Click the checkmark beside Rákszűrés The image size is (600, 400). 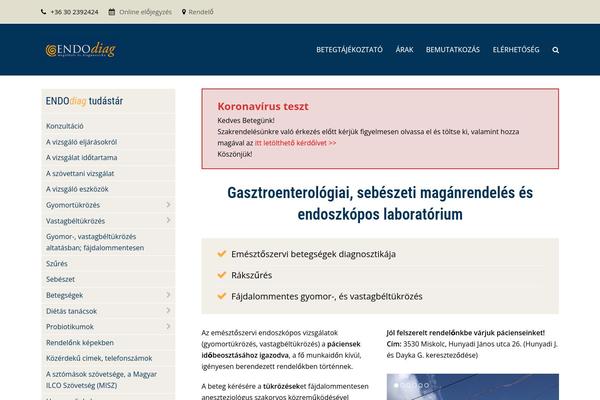pyautogui.click(x=222, y=274)
